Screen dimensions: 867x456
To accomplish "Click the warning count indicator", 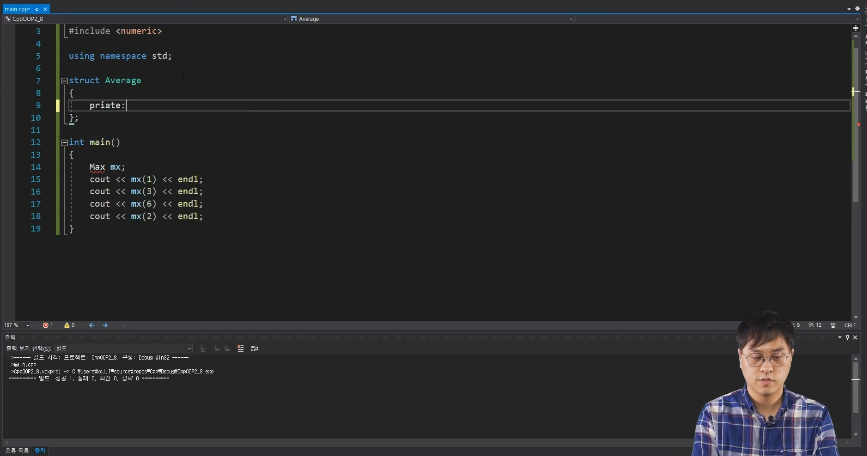I will click(x=69, y=325).
